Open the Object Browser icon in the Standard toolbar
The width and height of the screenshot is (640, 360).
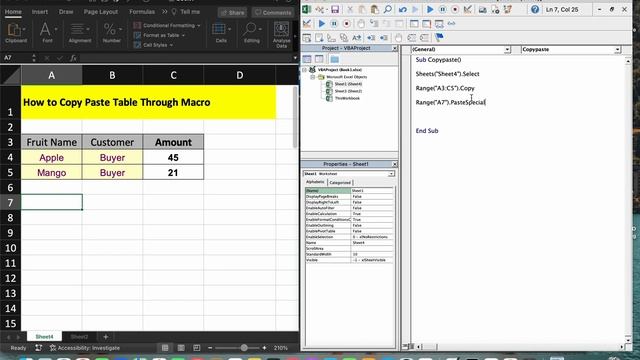click(507, 9)
